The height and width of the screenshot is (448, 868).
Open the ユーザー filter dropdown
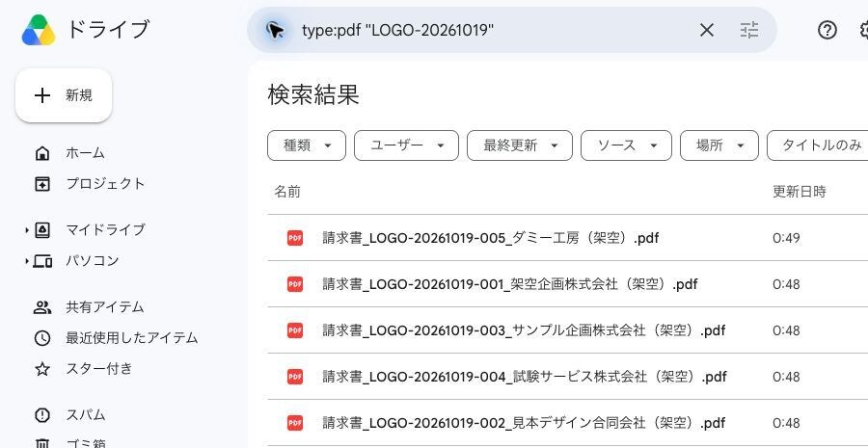[x=406, y=145]
